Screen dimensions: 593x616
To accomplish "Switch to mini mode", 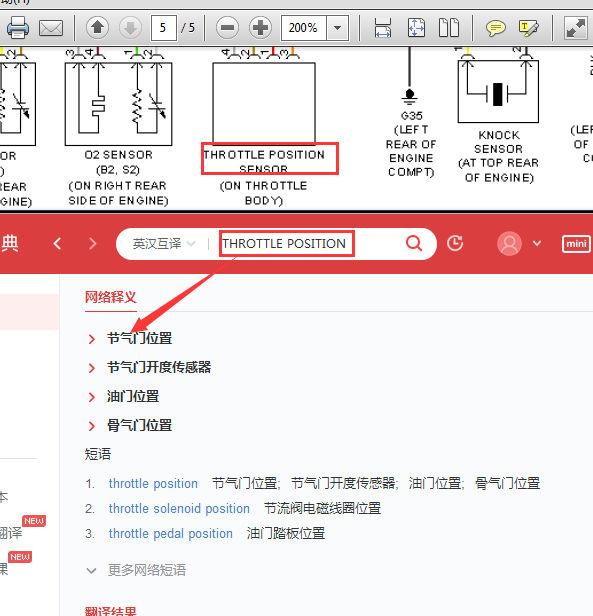I will [x=576, y=244].
